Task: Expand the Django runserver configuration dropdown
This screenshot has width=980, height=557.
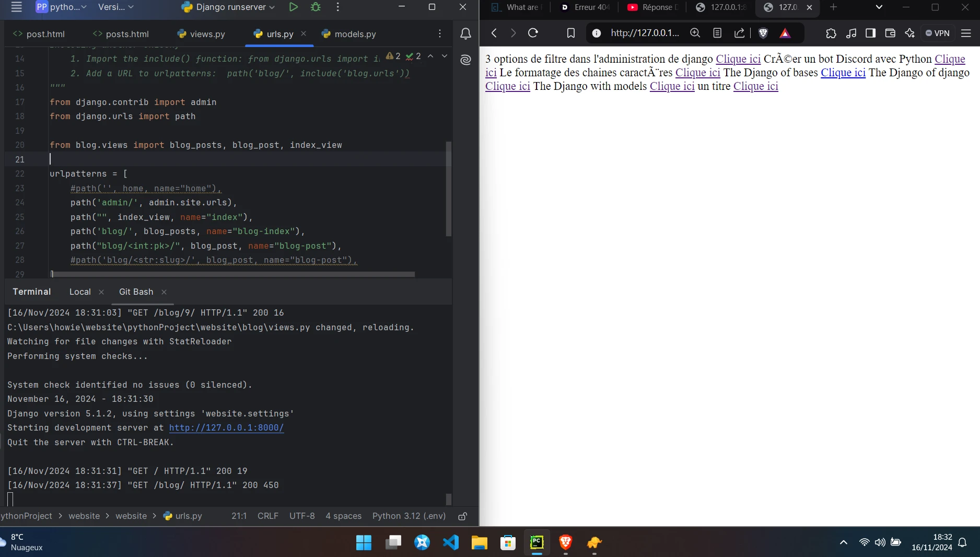Action: tap(271, 7)
